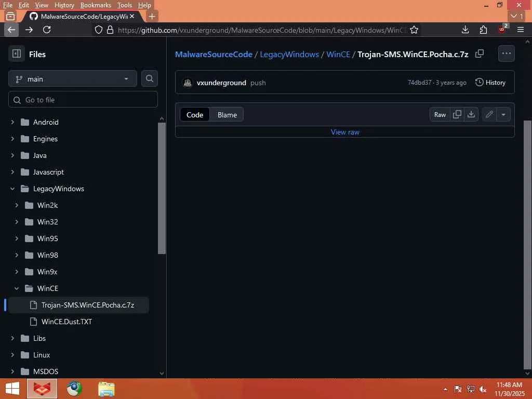Viewport: 532px width, 399px height.
Task: Expand the Engines folder chevron
Action: click(x=12, y=138)
